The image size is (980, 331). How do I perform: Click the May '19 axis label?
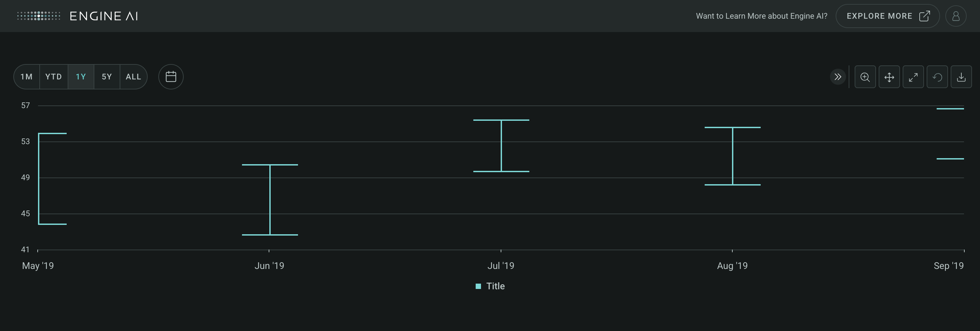click(38, 266)
